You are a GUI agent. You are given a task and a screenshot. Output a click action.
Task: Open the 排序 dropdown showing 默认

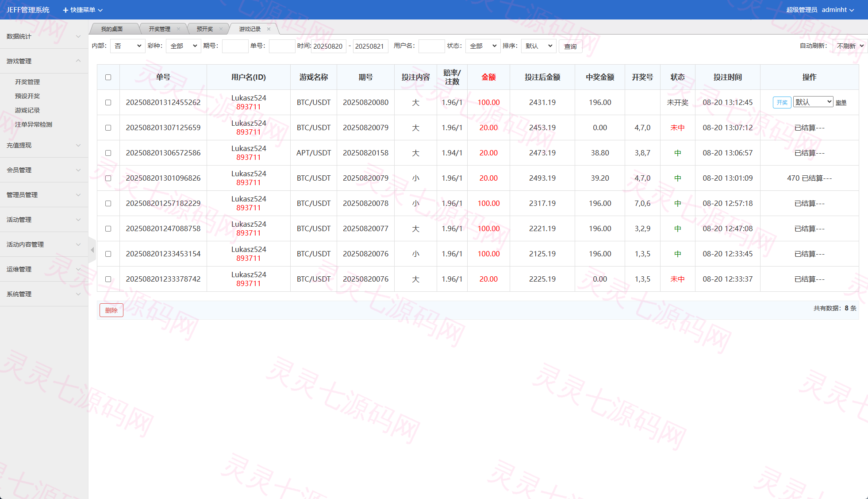538,46
